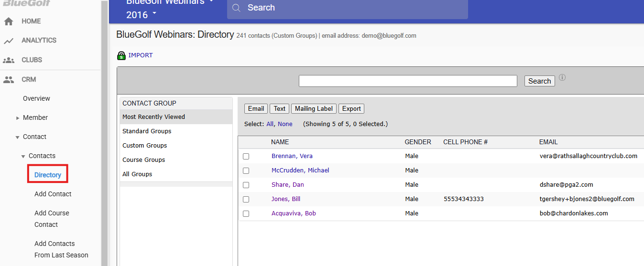Click the Mailing Label button
The height and width of the screenshot is (266, 644).
(314, 109)
